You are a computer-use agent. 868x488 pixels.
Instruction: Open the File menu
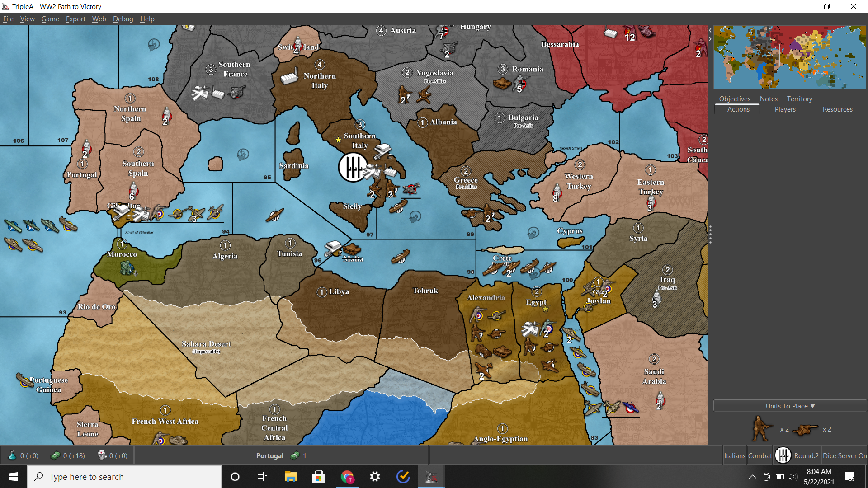pyautogui.click(x=8, y=19)
